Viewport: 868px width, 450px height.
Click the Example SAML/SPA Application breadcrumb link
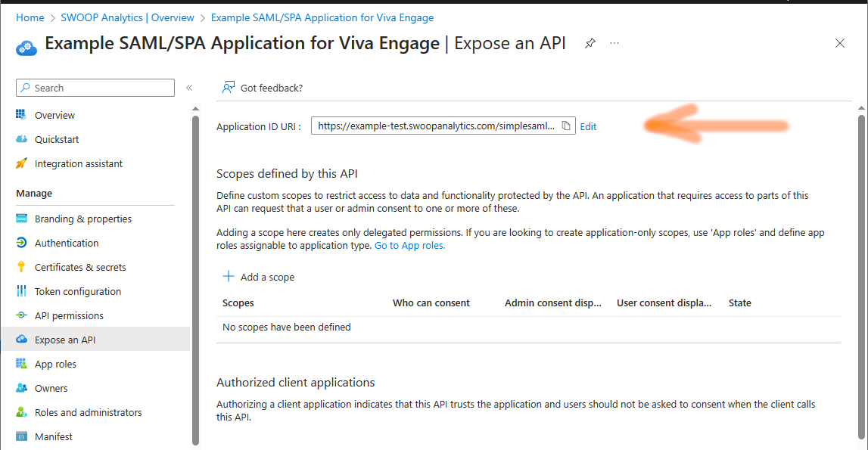[322, 17]
